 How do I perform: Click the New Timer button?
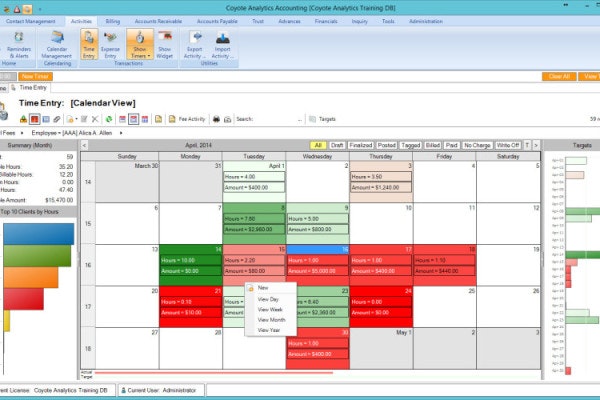(x=35, y=77)
